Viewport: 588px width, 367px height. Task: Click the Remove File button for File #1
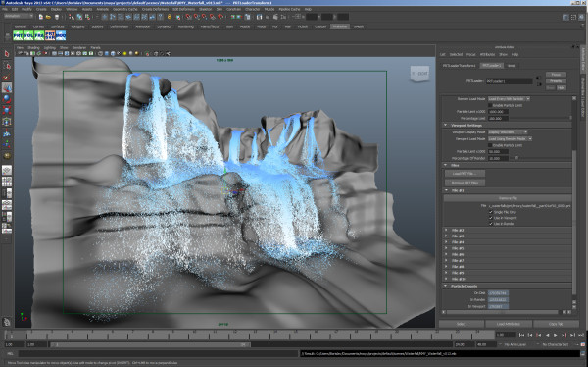tap(508, 198)
